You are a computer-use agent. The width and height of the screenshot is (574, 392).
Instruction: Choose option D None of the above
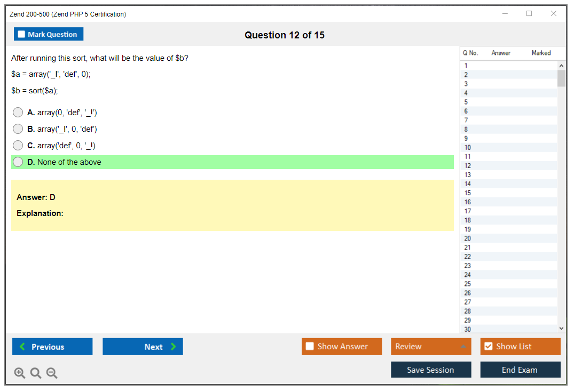[x=18, y=162]
